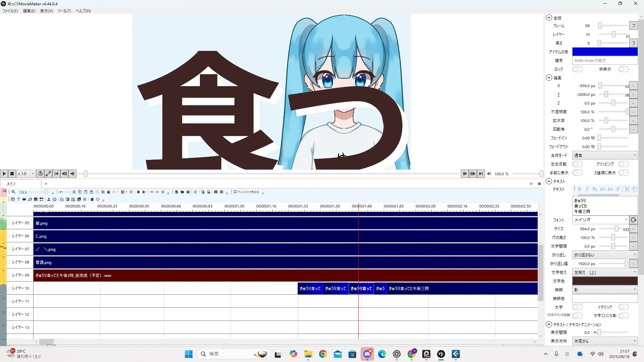The height and width of the screenshot is (362, 644).
Task: Open the ファイル(F) menu
Action: coord(10,11)
